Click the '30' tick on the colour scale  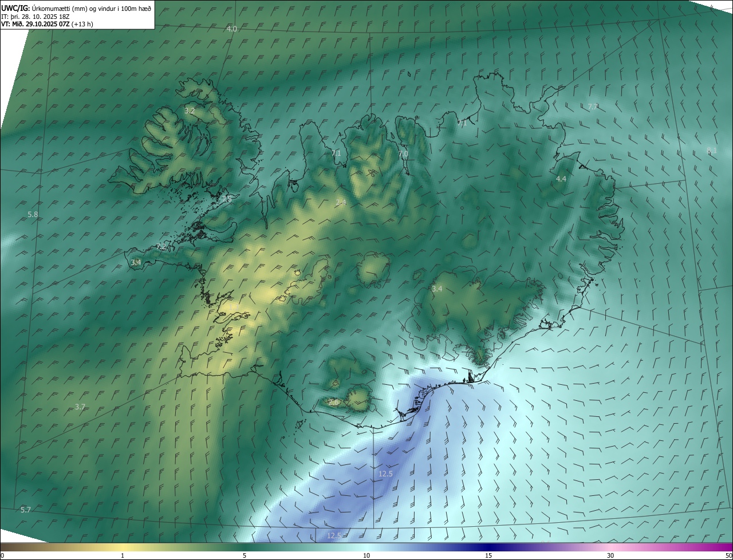click(x=610, y=555)
